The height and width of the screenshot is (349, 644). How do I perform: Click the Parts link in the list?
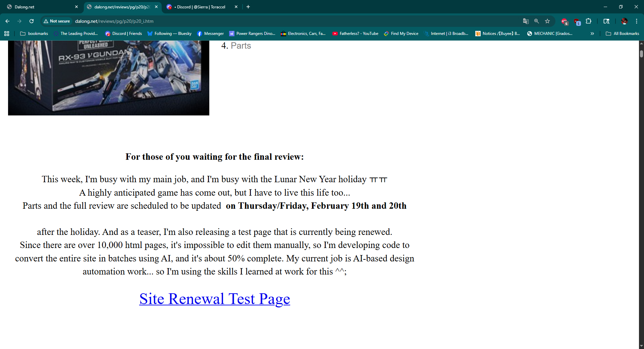pos(240,46)
